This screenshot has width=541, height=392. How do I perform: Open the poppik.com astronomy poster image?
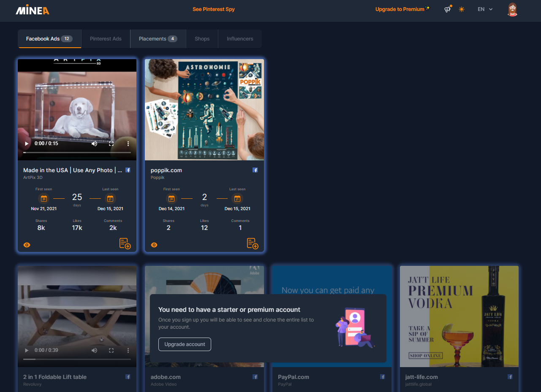pyautogui.click(x=204, y=110)
